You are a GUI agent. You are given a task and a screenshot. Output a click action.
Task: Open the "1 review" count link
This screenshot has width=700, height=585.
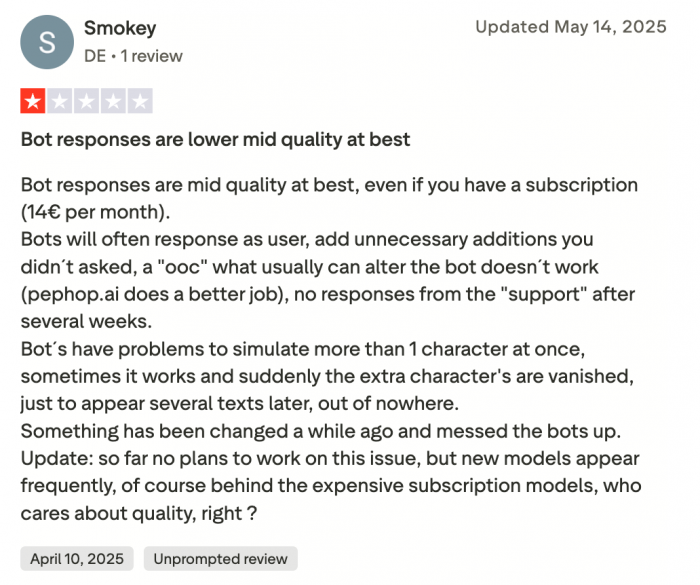coord(152,56)
